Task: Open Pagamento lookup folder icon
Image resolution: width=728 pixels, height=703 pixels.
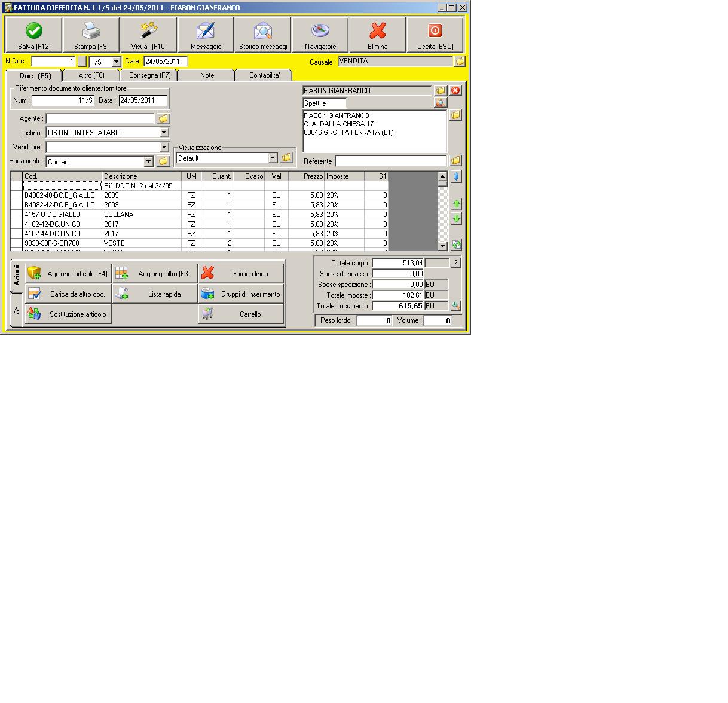Action: pos(163,161)
